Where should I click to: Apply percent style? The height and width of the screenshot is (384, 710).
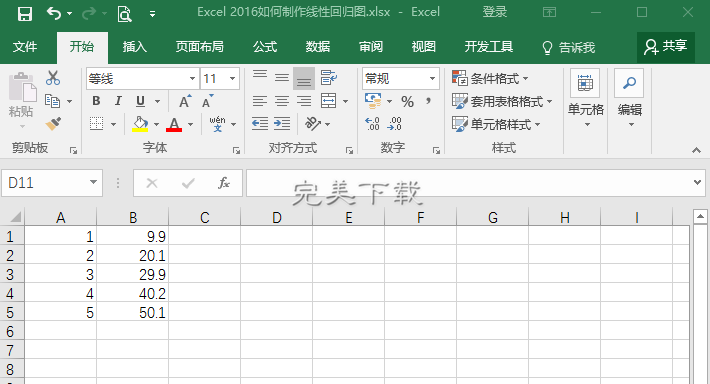(x=407, y=101)
